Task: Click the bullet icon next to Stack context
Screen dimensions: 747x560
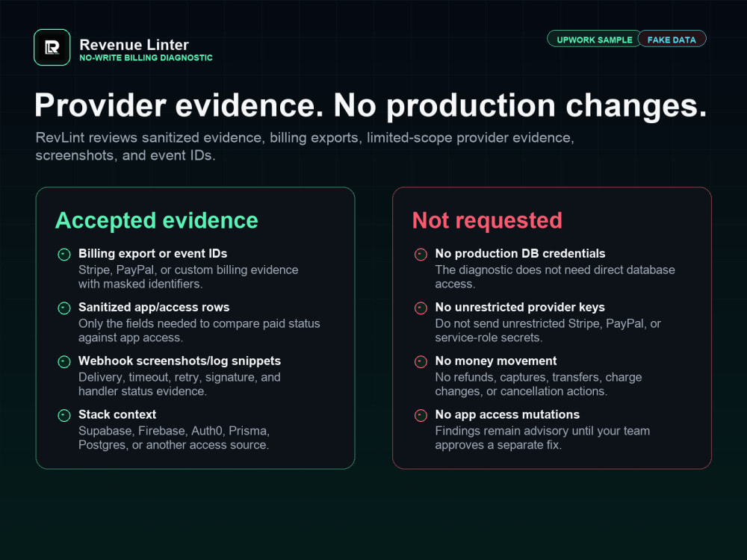Action: 63,415
